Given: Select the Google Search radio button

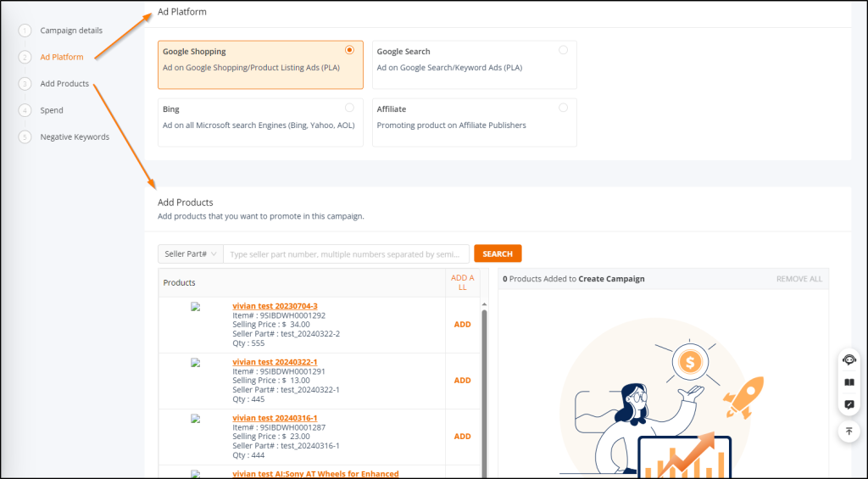Looking at the screenshot, I should [x=563, y=50].
